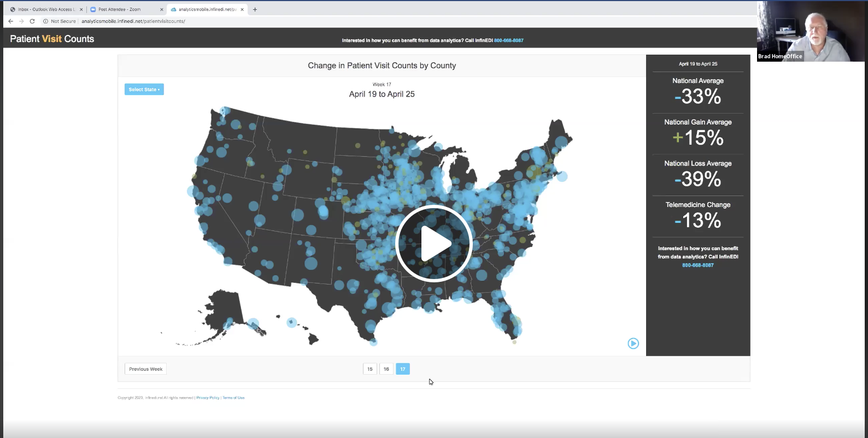Click the Not Secure site info icon

[46, 21]
